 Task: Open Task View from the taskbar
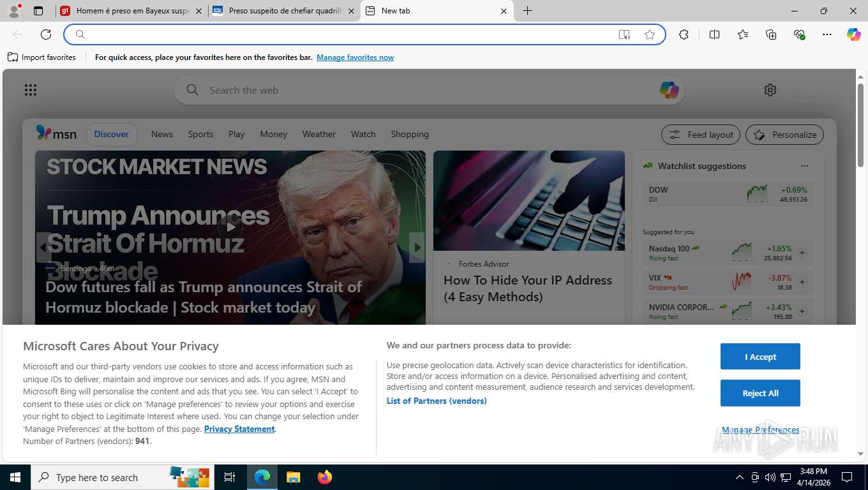coord(230,477)
